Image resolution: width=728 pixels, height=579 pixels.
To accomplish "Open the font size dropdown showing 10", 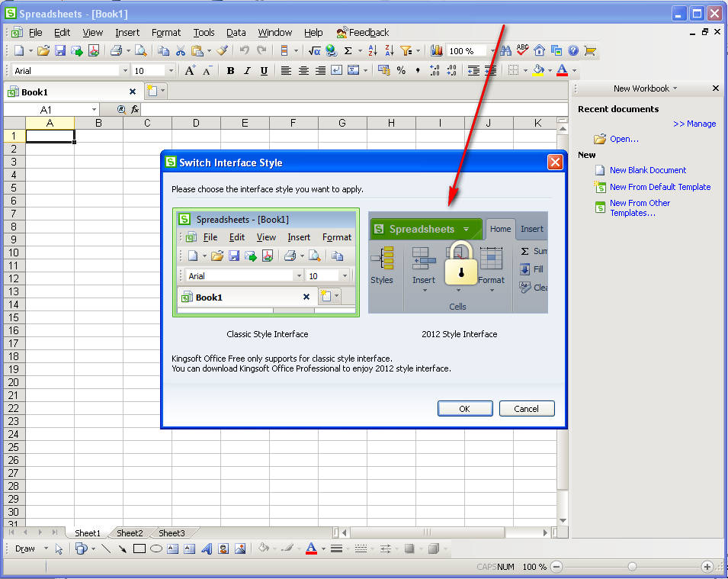I will click(x=170, y=71).
